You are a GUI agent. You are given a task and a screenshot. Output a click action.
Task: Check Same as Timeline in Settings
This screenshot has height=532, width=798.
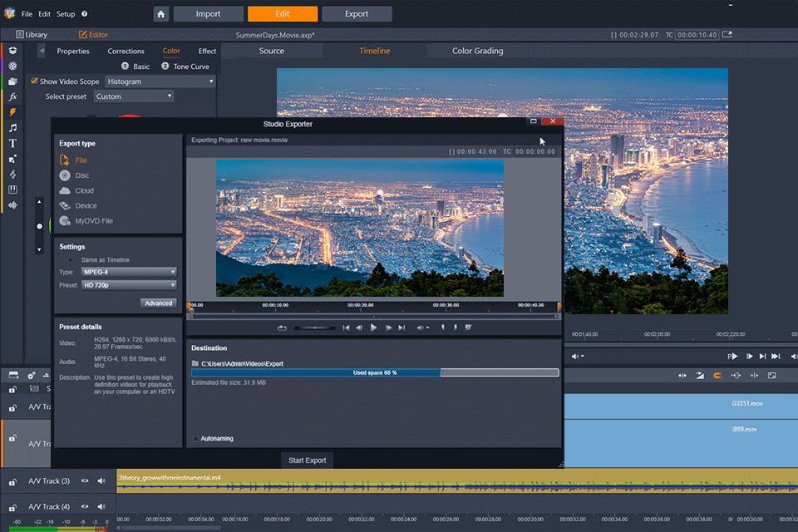(x=71, y=259)
